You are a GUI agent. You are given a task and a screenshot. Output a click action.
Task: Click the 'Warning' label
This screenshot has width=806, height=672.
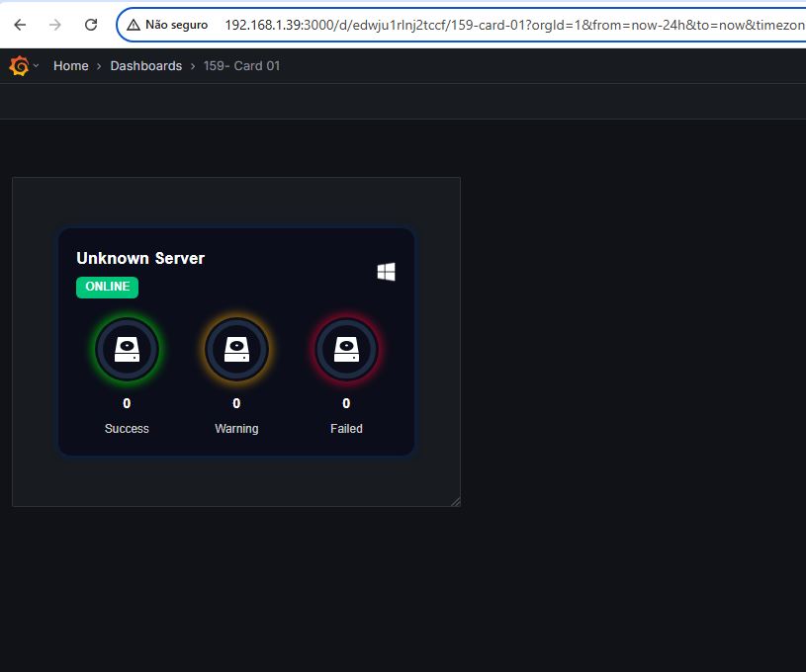tap(236, 429)
